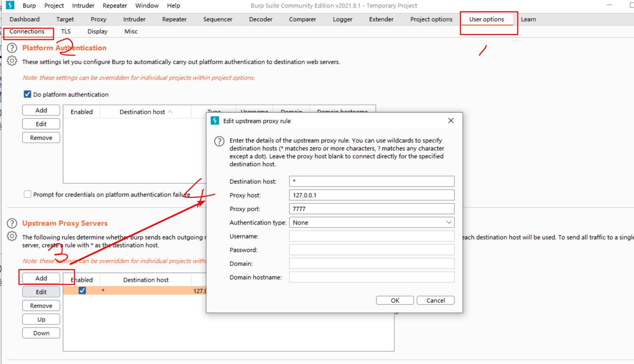
Task: Sort by Destination host column arrow
Action: pos(170,112)
